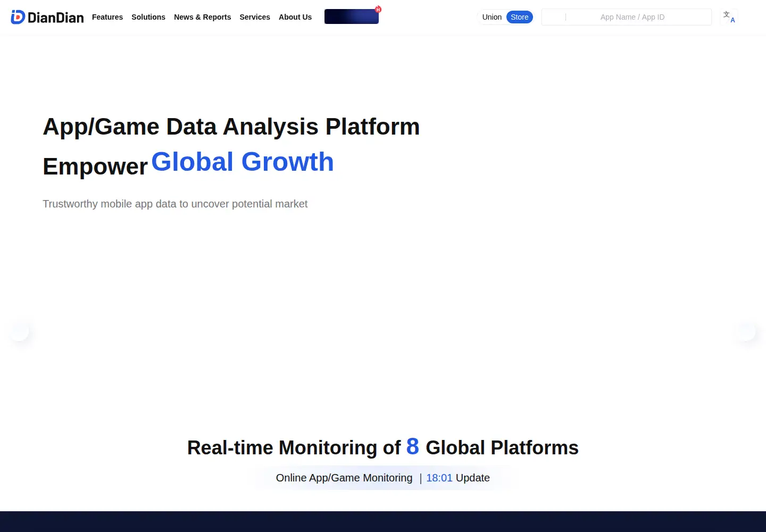Switch search mode to Union
The image size is (766, 532).
(492, 17)
